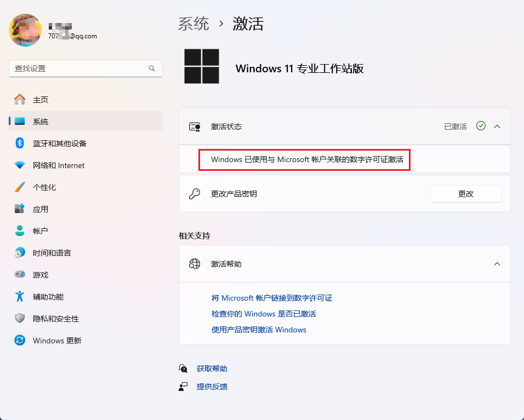Click the 辅助功能 accessibility figure icon
524x420 pixels.
(20, 296)
